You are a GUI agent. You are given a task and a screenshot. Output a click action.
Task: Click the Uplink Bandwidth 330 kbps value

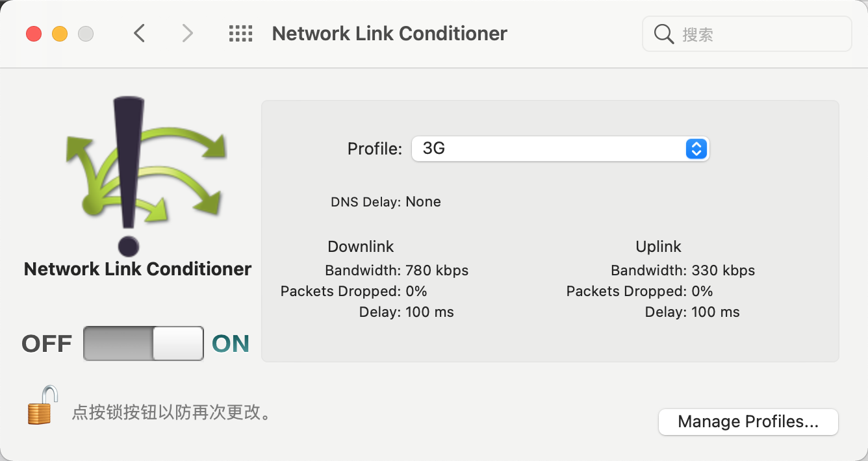[723, 270]
